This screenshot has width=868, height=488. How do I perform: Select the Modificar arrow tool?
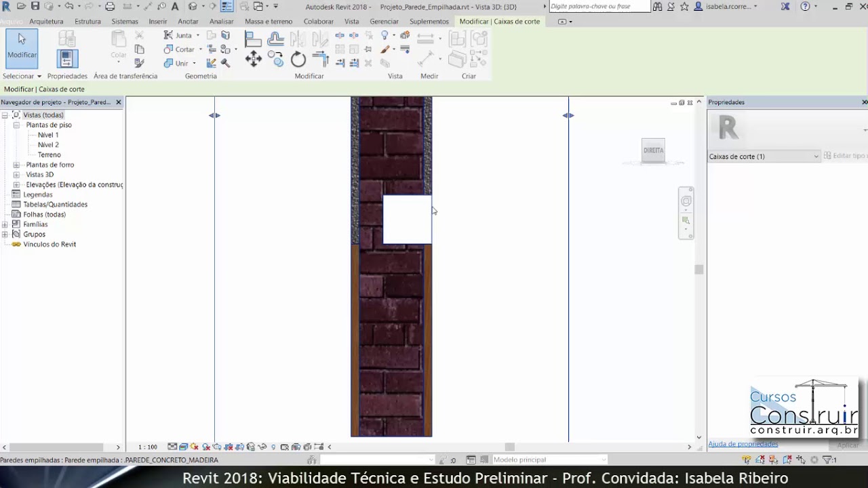click(x=22, y=48)
